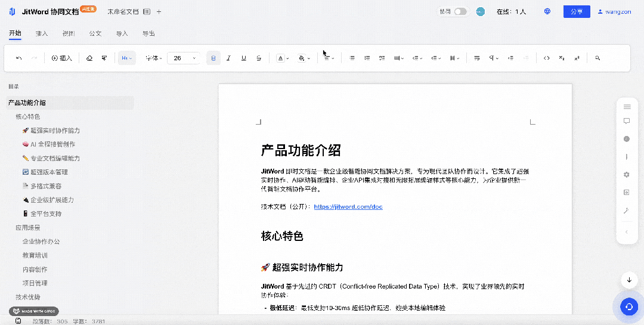
Task: Click the blue 分享 share button
Action: pyautogui.click(x=577, y=11)
